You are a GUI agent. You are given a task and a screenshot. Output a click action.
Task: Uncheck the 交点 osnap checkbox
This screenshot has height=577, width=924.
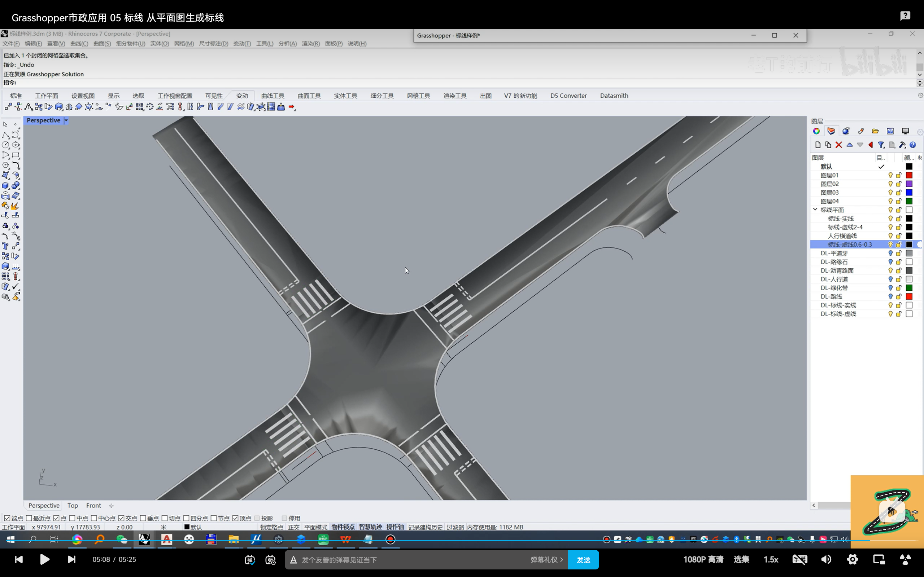point(121,518)
